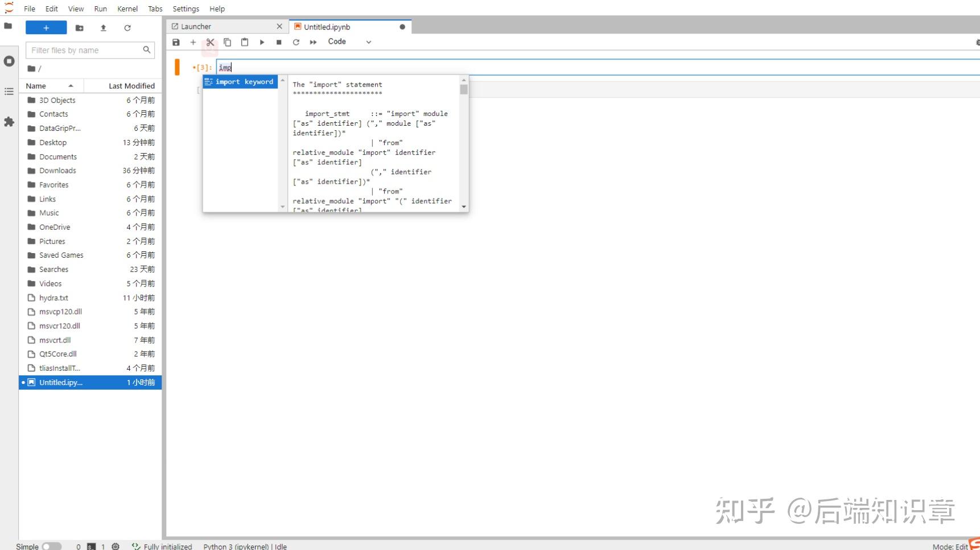Close the Launcher tab

click(x=279, y=27)
